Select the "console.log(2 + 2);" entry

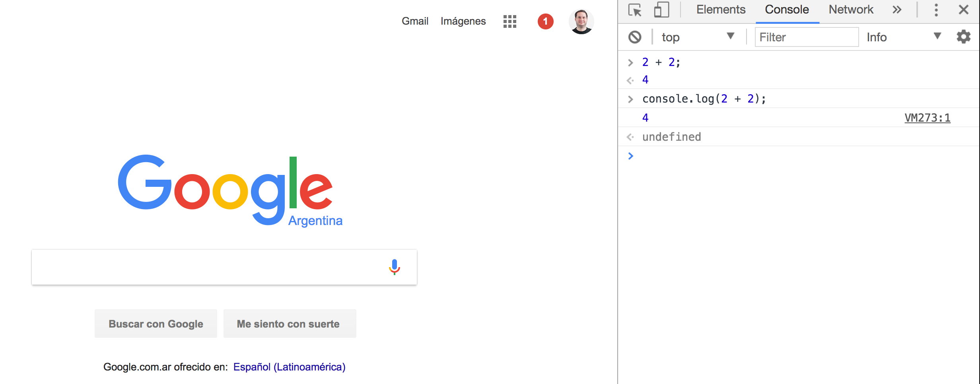(x=704, y=99)
